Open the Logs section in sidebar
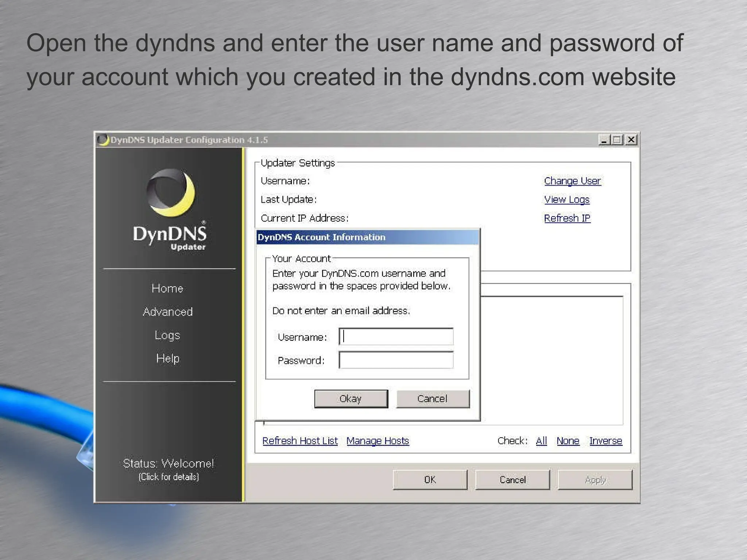747x560 pixels. point(167,335)
